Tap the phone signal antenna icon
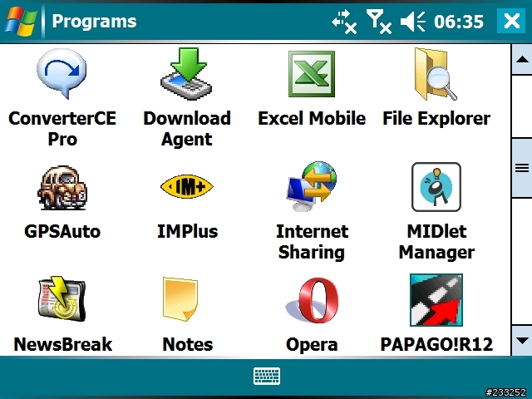Viewport: 532px width, 399px height. 379,22
